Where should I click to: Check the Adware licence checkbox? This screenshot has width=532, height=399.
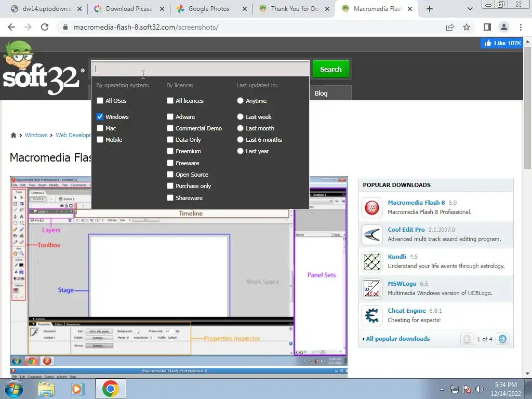pyautogui.click(x=170, y=117)
